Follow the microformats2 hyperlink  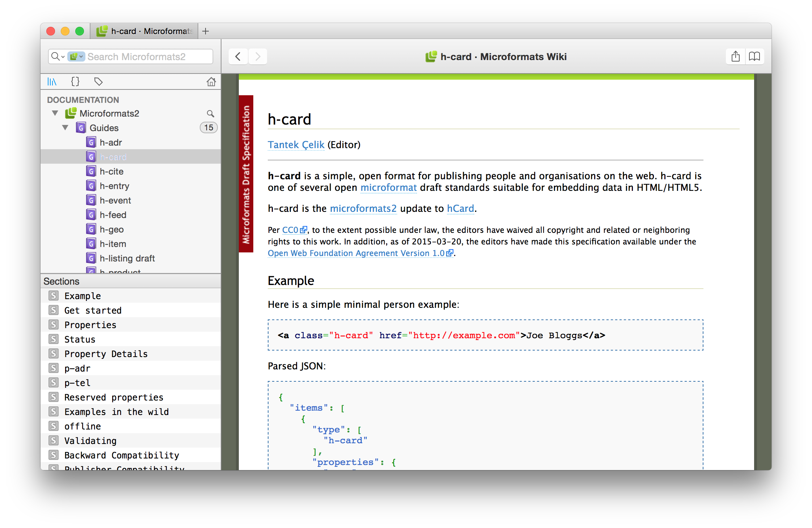(x=363, y=209)
